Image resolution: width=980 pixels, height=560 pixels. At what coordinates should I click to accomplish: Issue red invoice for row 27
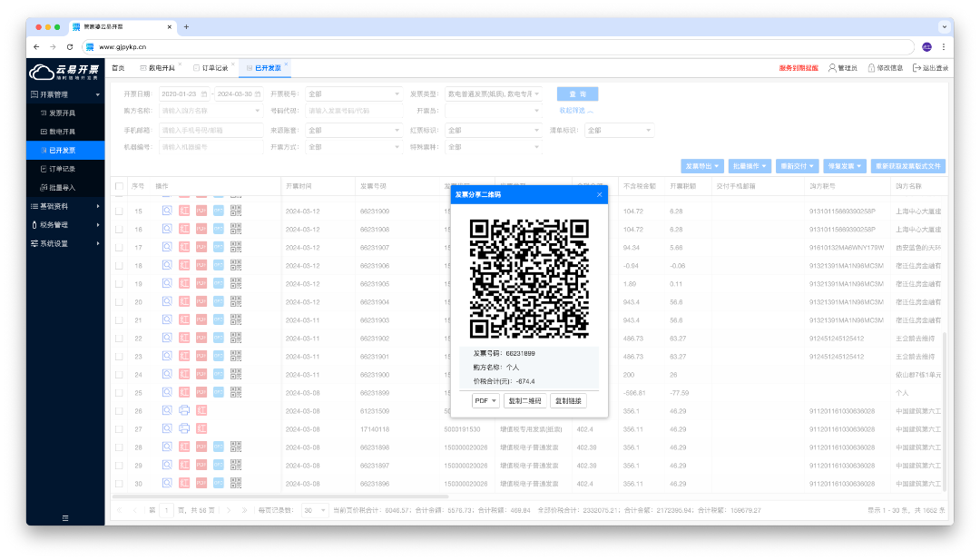(201, 428)
